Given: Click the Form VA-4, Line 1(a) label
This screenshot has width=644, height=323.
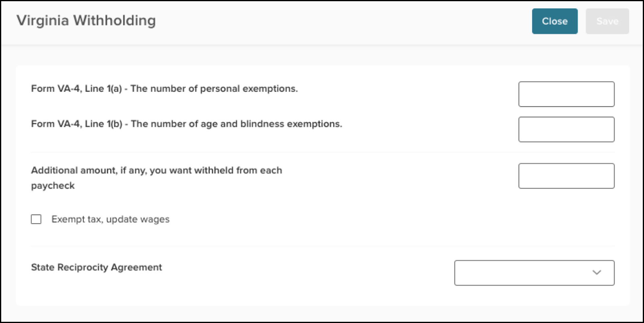Looking at the screenshot, I should [x=164, y=89].
